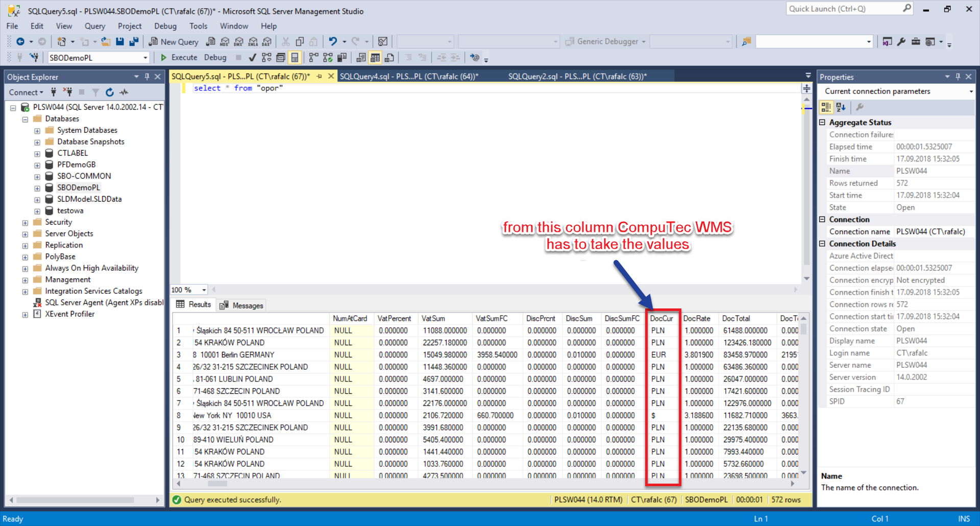Viewport: 980px width, 526px height.
Task: Click the Save All icon
Action: pos(134,41)
